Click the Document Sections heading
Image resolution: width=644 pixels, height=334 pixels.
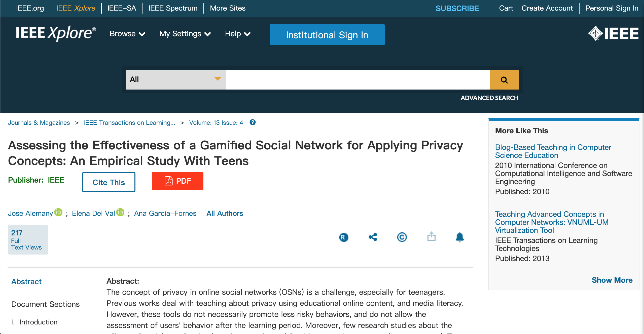[46, 304]
